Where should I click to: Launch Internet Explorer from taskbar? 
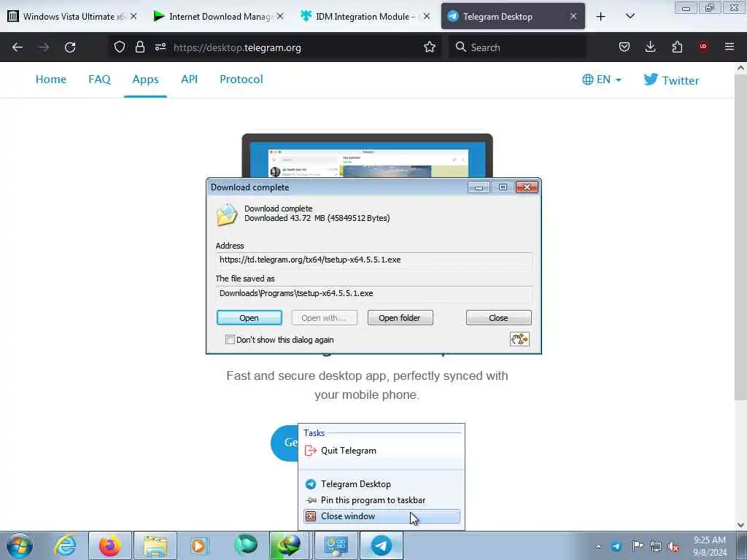coord(65,545)
